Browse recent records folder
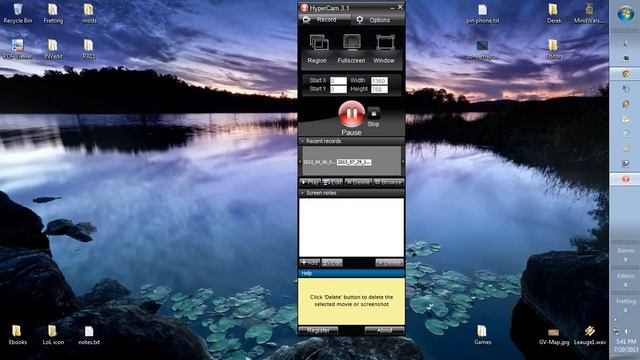This screenshot has width=640, height=360. 388,182
